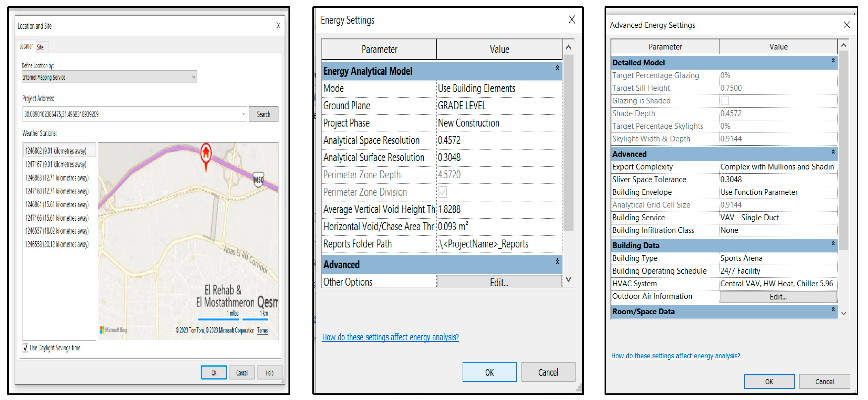The image size is (868, 400).
Task: Collapse the Energy Analytical Model section
Action: pyautogui.click(x=557, y=68)
